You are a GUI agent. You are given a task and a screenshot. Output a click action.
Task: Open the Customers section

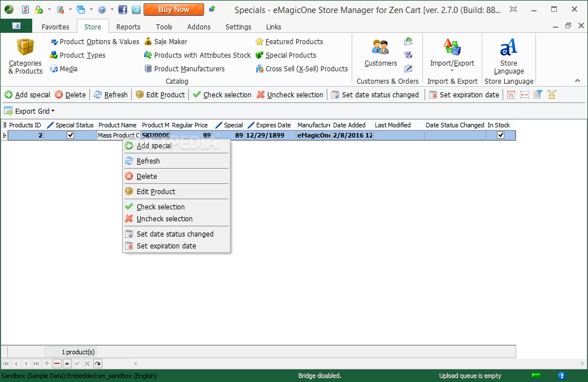(x=381, y=53)
